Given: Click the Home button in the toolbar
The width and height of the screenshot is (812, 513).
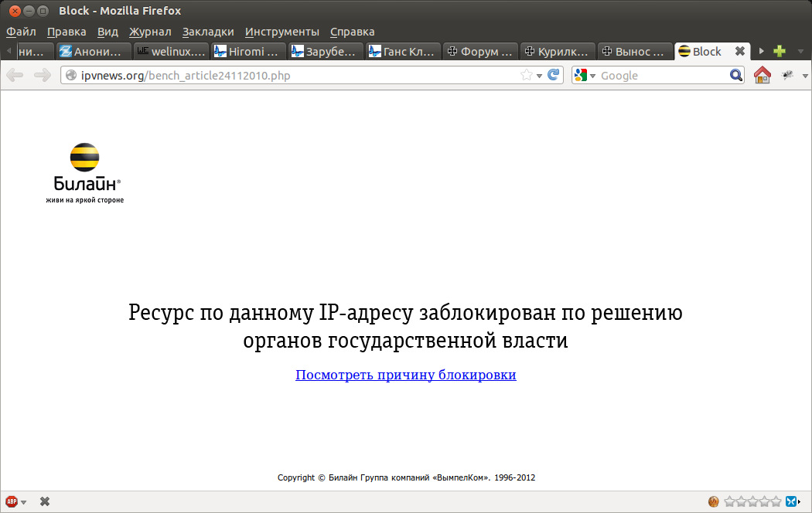Looking at the screenshot, I should click(762, 75).
